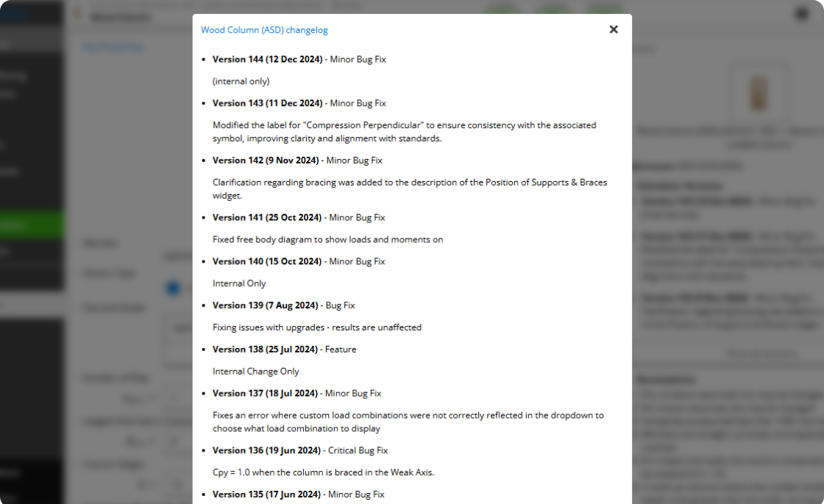Click the wood column thumbnail in the background
Image resolution: width=824 pixels, height=504 pixels.
pyautogui.click(x=758, y=93)
